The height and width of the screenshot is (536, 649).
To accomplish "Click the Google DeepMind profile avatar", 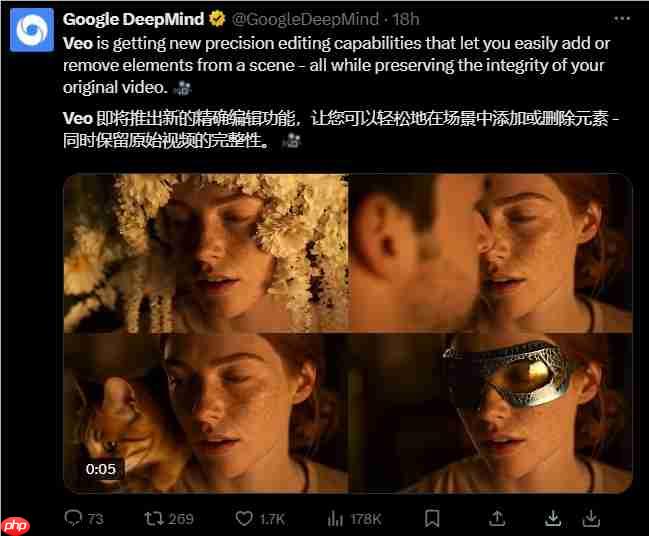I will (x=31, y=30).
